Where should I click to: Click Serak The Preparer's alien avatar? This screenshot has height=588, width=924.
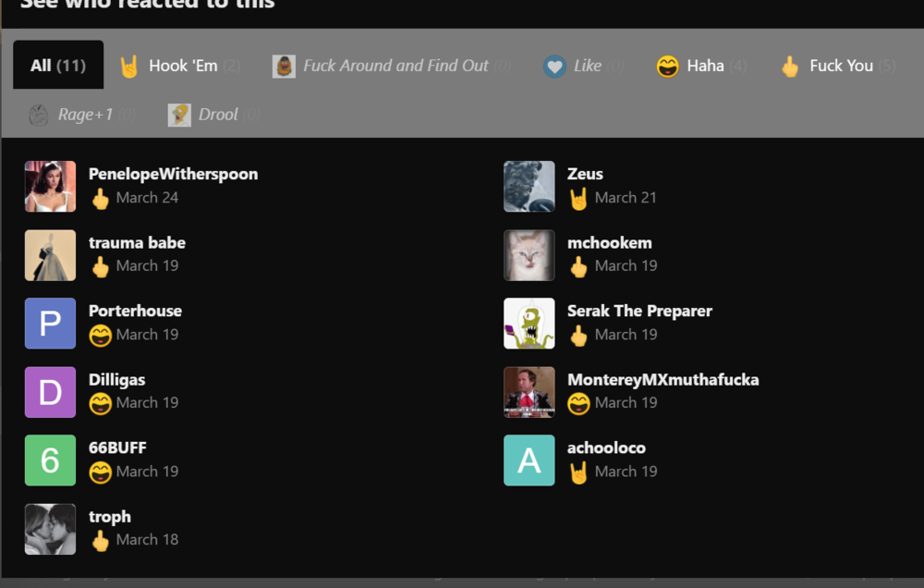tap(529, 324)
